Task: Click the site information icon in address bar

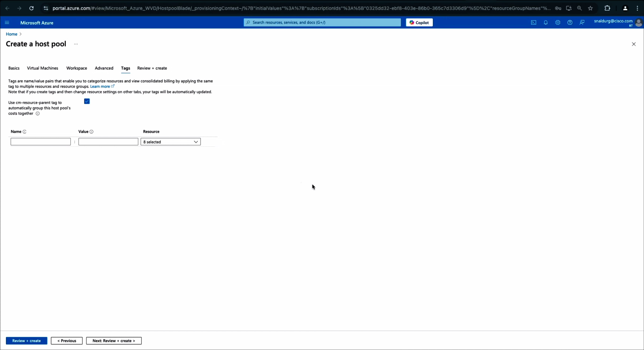Action: 46,8
